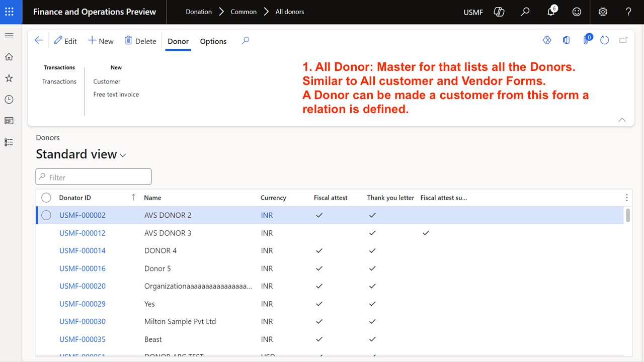Viewport: 644px width, 362px height.
Task: Select all rows circle in header
Action: point(46,198)
